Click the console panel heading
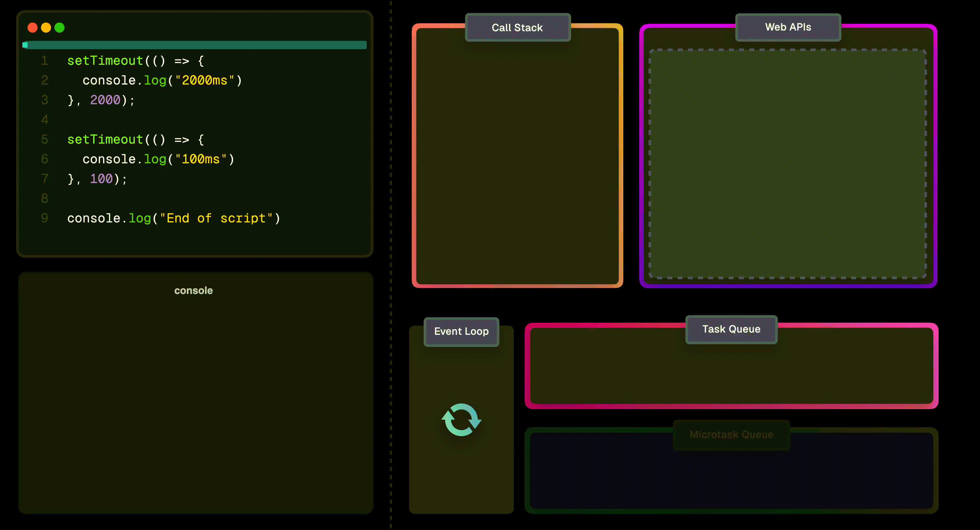Viewport: 980px width, 530px height. point(194,291)
